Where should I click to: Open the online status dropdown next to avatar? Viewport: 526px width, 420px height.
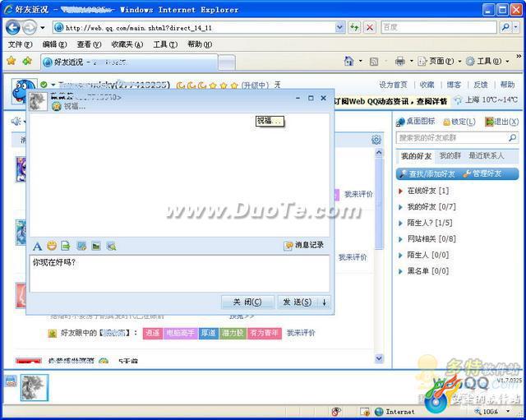point(53,85)
